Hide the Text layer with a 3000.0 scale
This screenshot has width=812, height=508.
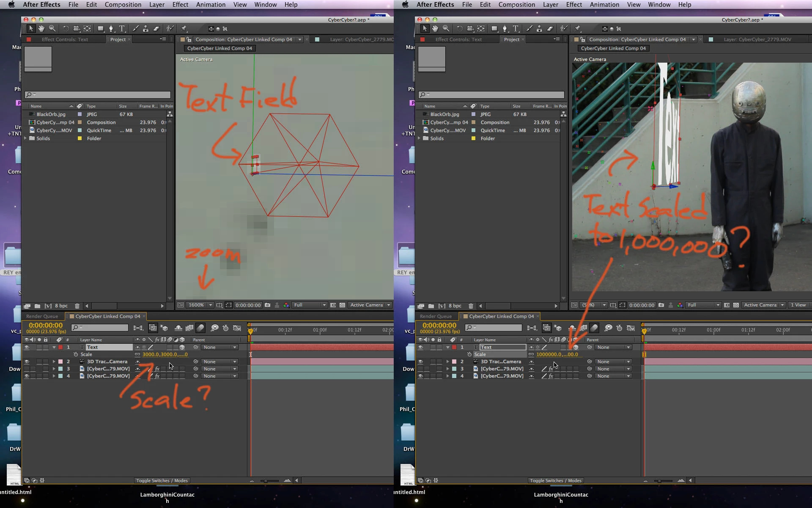click(27, 347)
